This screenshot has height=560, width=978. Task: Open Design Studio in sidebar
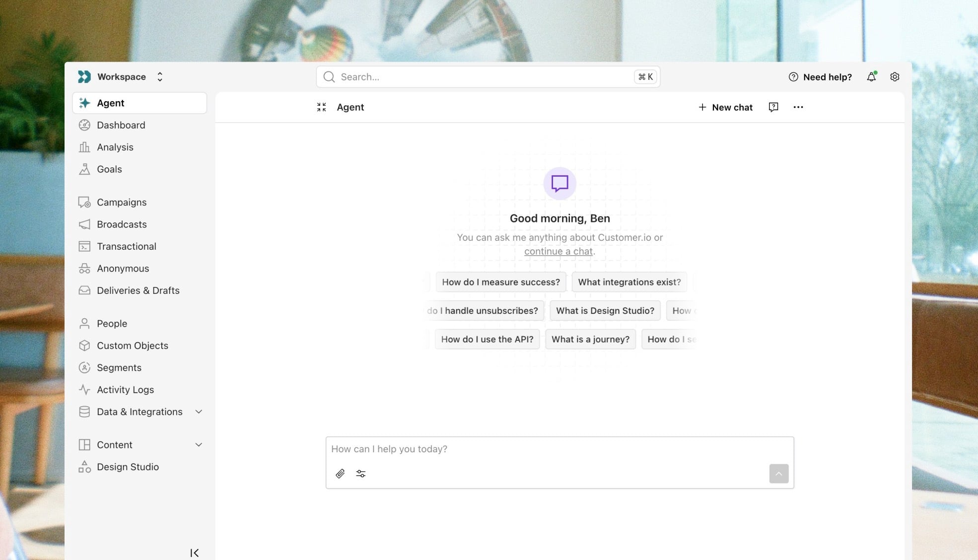click(x=128, y=467)
